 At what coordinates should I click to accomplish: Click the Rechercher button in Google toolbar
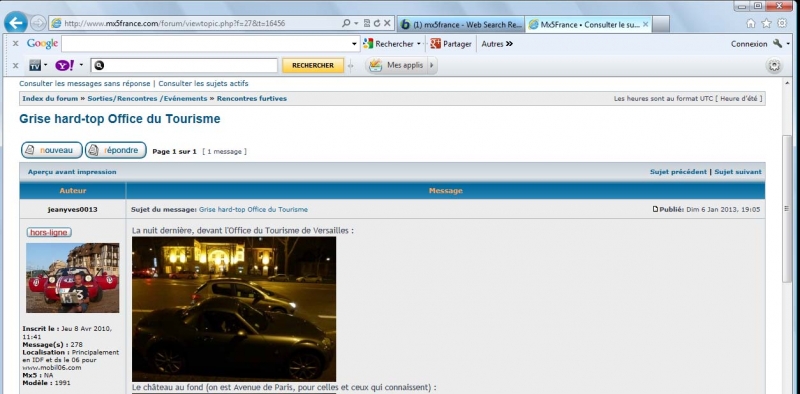(388, 44)
